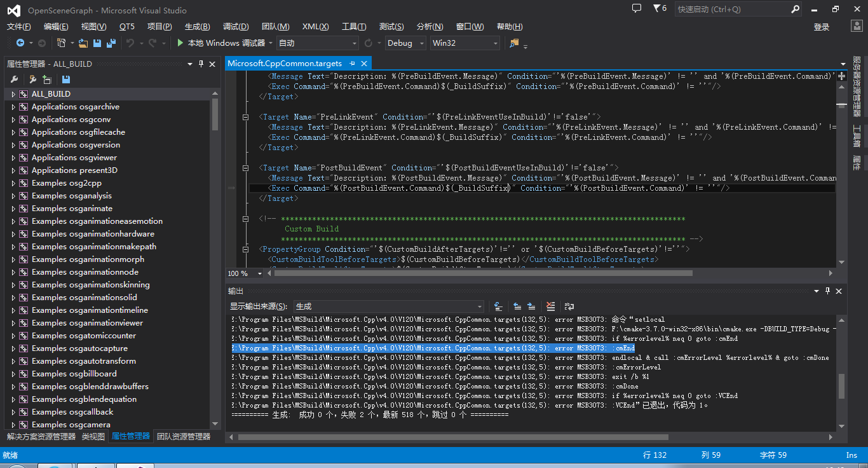868x468 pixels.
Task: Open the 工具箱 side tab
Action: pos(857,136)
